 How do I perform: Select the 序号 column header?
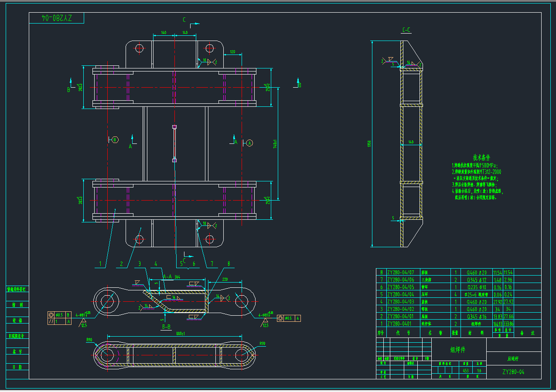[x=381, y=333]
